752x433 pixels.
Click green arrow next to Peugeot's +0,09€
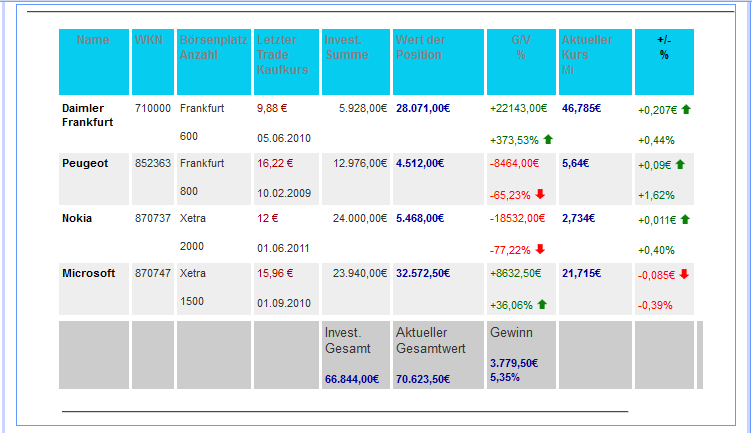[680, 163]
